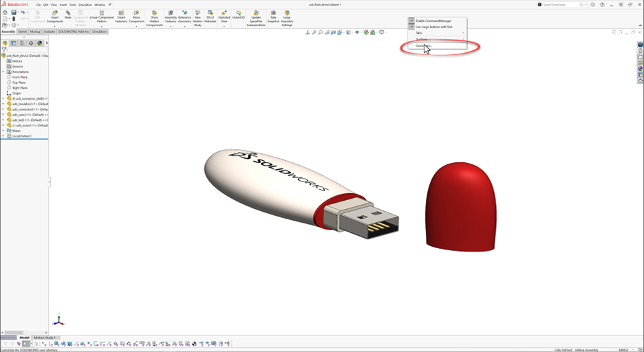The width and height of the screenshot is (644, 352).
Task: Choose Customize... in context menu
Action: [438, 45]
